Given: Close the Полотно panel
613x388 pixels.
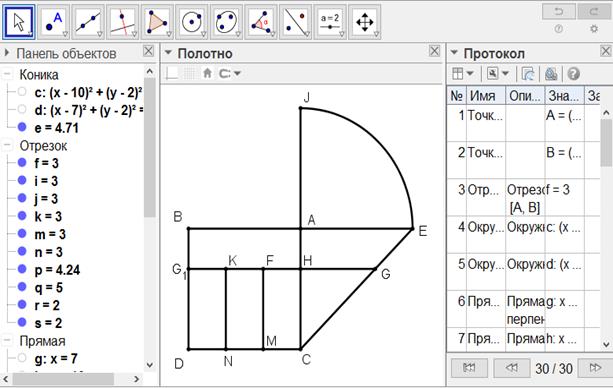Looking at the screenshot, I should (x=434, y=51).
